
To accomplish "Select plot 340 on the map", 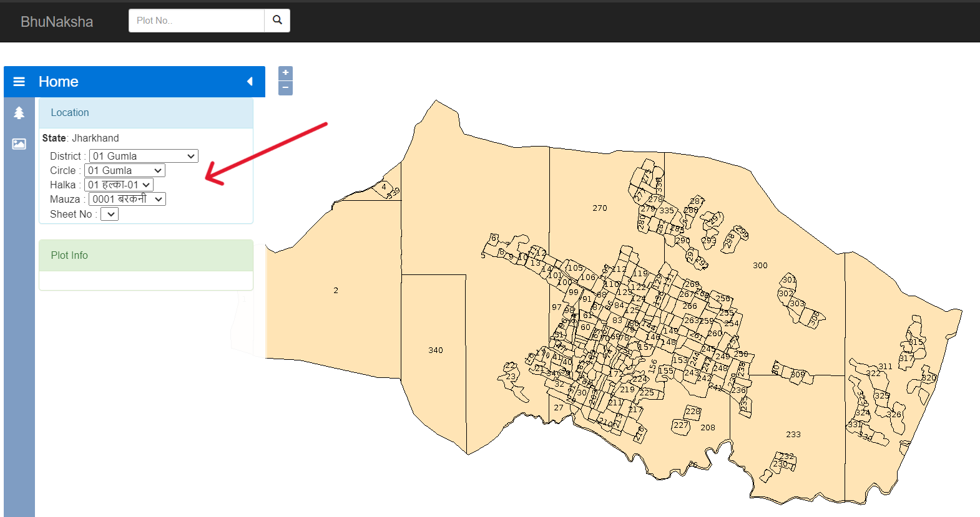I will [435, 350].
